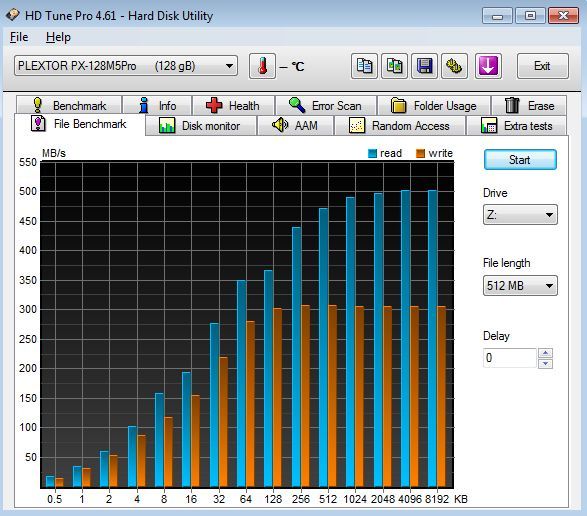Screen dimensions: 587x516
Task: Expand the PLEXTOR drive selection dropdown
Action: [x=126, y=66]
